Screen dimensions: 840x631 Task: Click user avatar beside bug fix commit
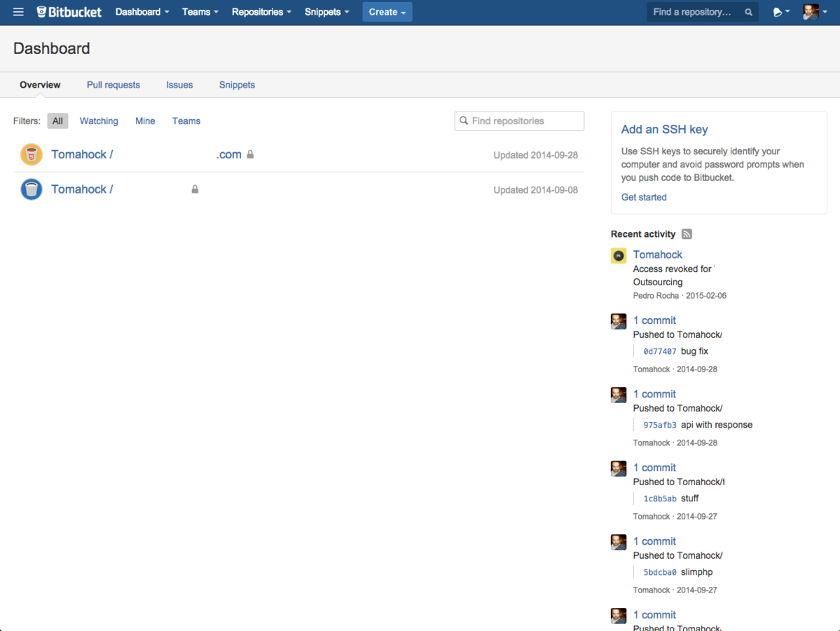618,321
